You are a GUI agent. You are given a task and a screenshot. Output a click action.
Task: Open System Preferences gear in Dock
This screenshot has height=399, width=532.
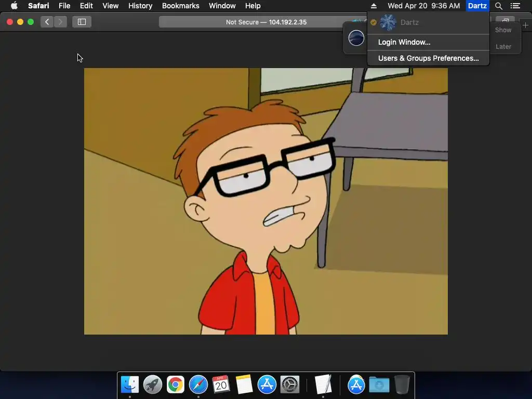290,384
